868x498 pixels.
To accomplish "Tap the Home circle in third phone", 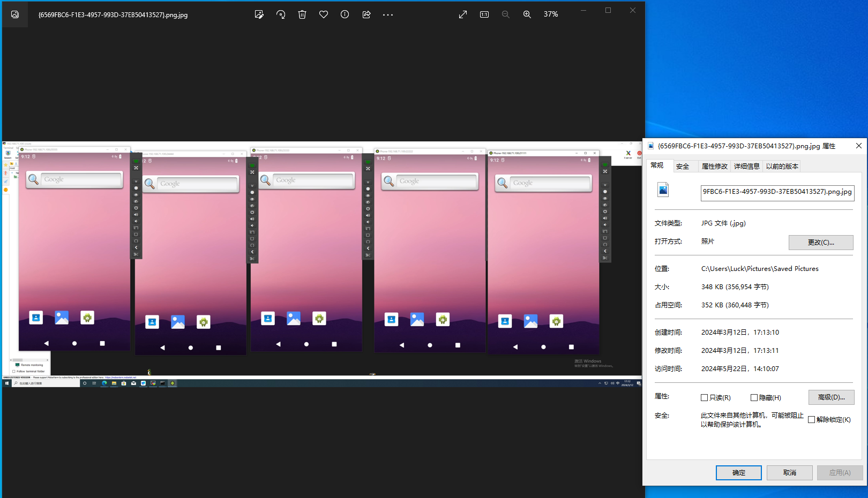I will click(306, 344).
